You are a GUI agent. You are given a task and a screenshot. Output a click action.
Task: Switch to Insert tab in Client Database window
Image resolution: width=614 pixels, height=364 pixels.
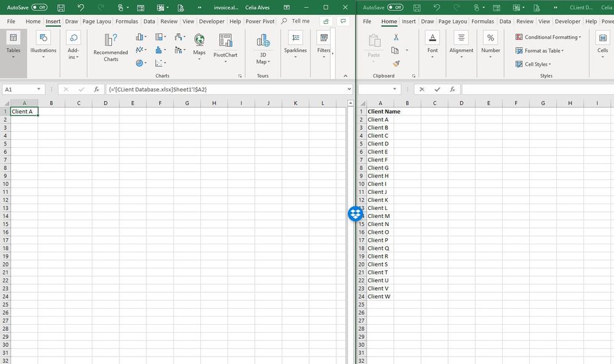pos(409,21)
